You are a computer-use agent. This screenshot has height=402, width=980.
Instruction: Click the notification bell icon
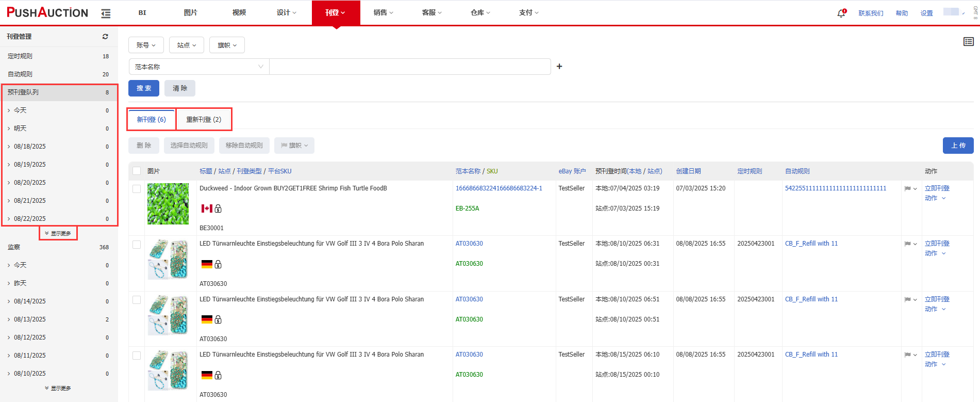click(x=841, y=13)
